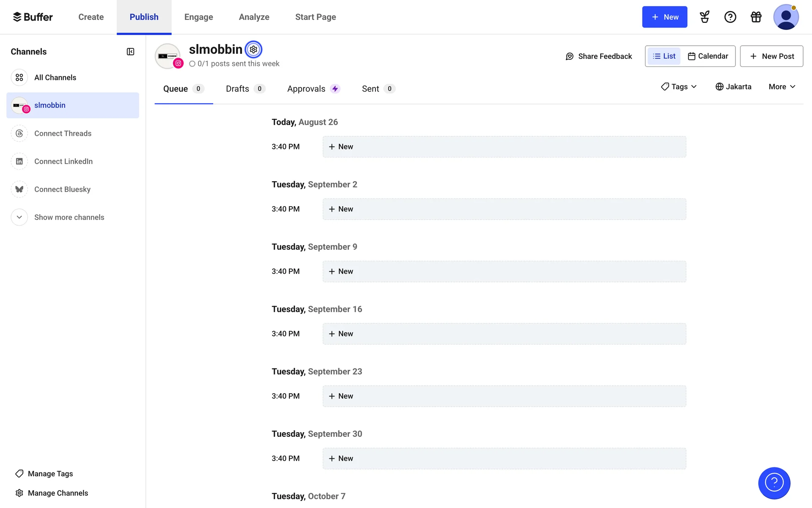Click the Connect Threads icon

pos(19,133)
